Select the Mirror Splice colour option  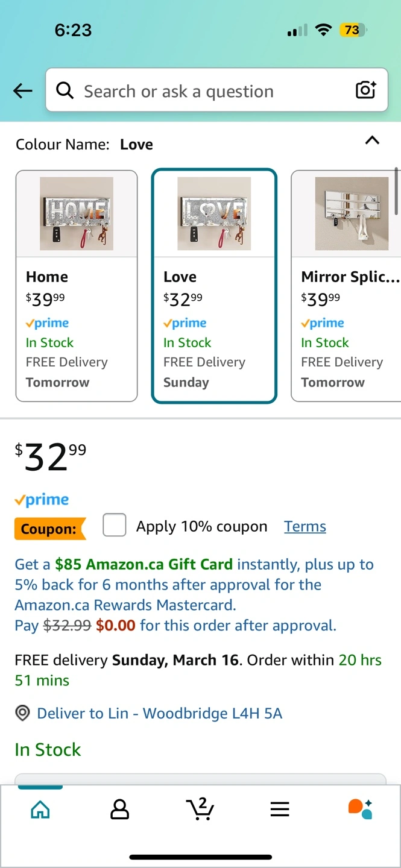tap(346, 286)
